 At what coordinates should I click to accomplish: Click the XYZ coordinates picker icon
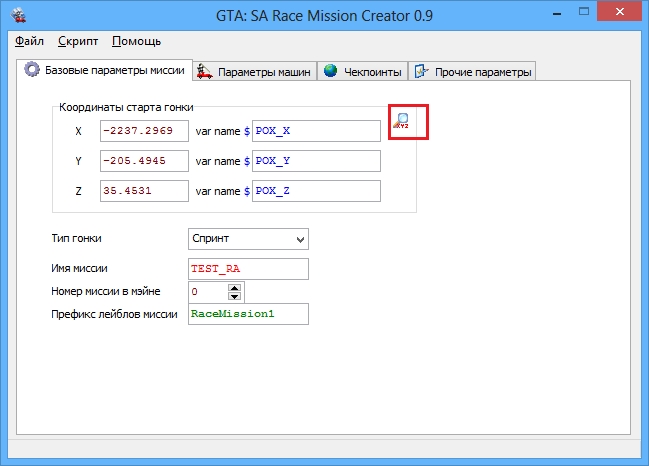[402, 122]
